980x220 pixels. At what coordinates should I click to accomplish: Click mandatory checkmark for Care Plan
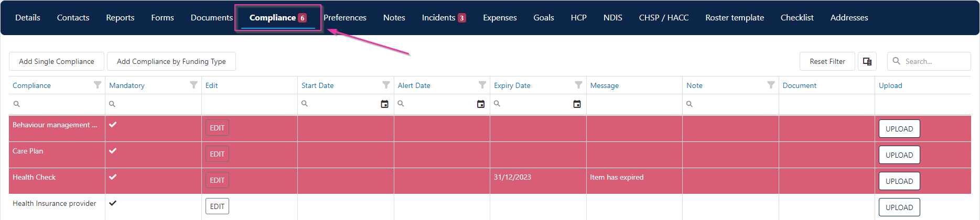click(x=113, y=151)
